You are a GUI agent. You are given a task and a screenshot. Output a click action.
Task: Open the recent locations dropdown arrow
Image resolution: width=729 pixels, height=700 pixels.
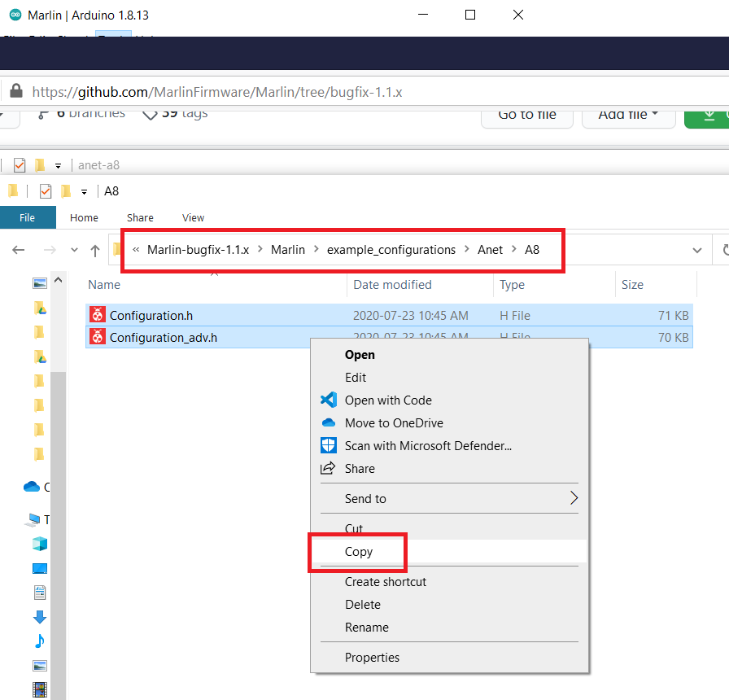tap(74, 250)
